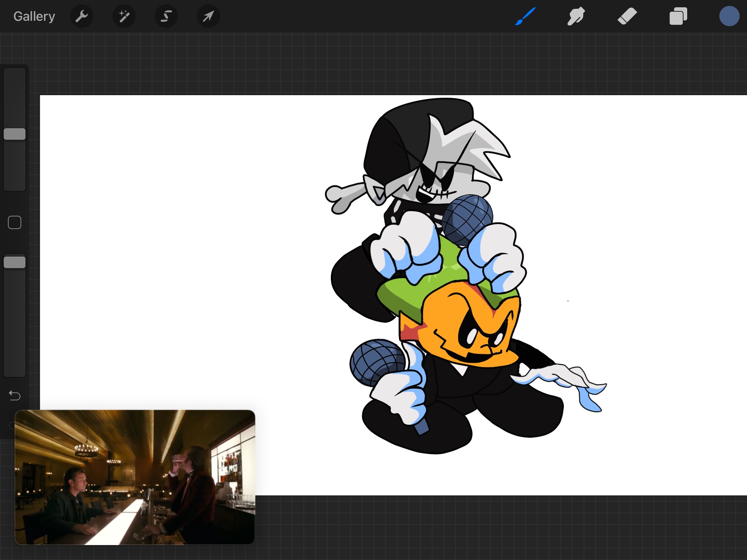Screen dimensions: 747x560
Task: Select the Eraser tool
Action: (627, 16)
